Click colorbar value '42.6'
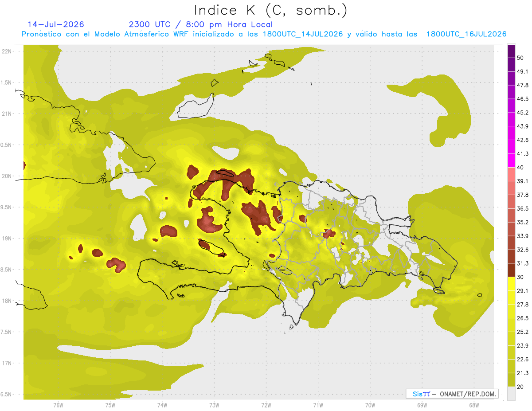The image size is (532, 411). (x=523, y=140)
